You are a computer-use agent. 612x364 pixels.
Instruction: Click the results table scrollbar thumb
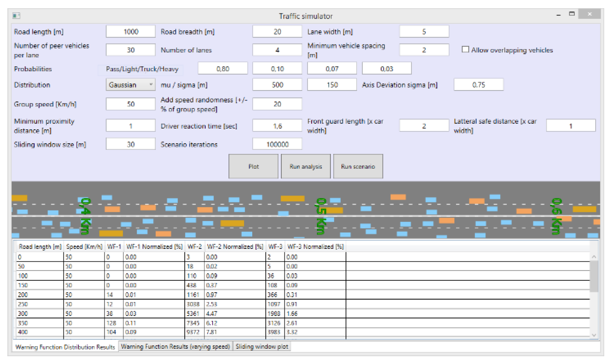594,276
